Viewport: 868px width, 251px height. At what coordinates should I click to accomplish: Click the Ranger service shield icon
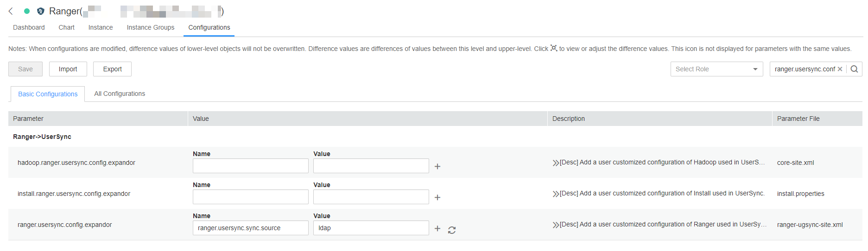coord(41,11)
